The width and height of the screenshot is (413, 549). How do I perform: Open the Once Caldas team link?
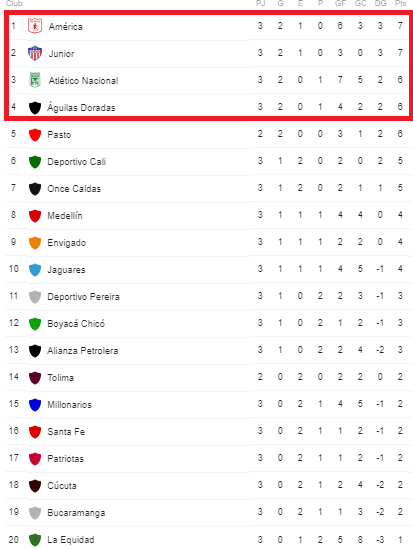[74, 189]
